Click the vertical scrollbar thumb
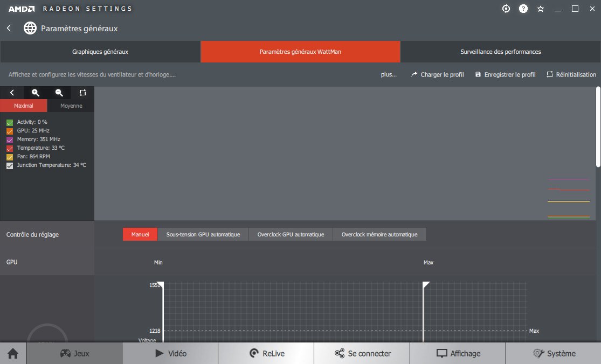The image size is (601, 364). (598, 127)
